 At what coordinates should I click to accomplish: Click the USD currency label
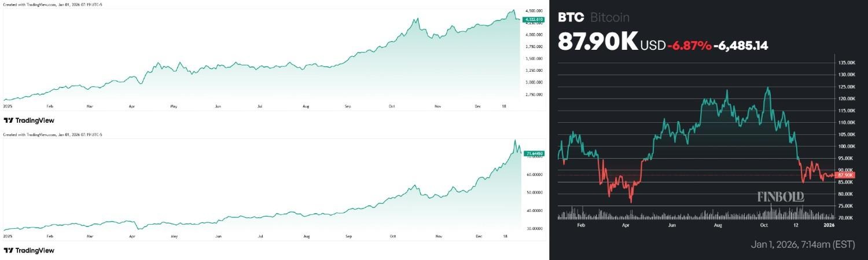click(653, 45)
